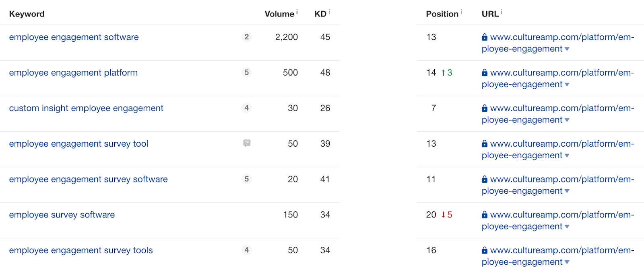Click SERP features badge for employee engagement platform
Image resolution: width=644 pixels, height=270 pixels.
coord(247,72)
